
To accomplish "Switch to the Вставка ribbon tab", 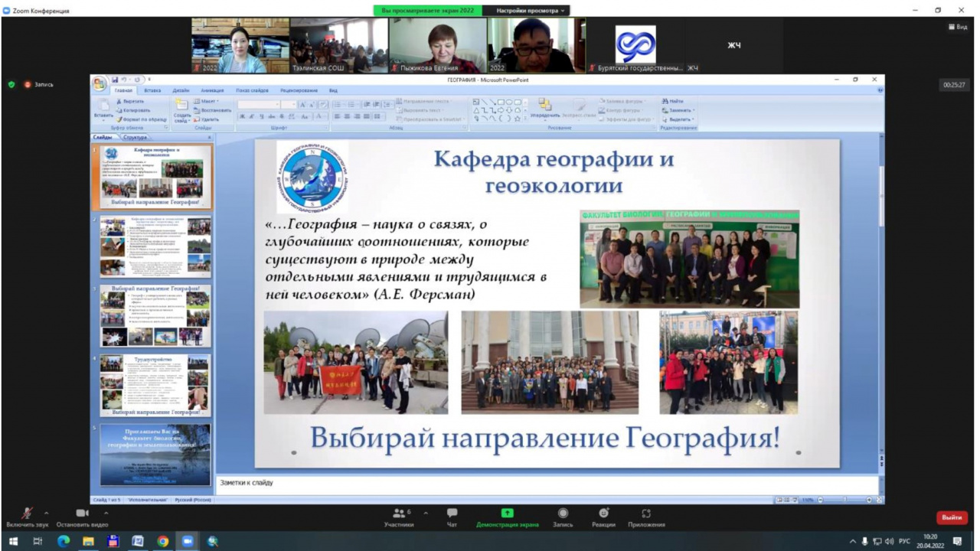I will pos(152,90).
